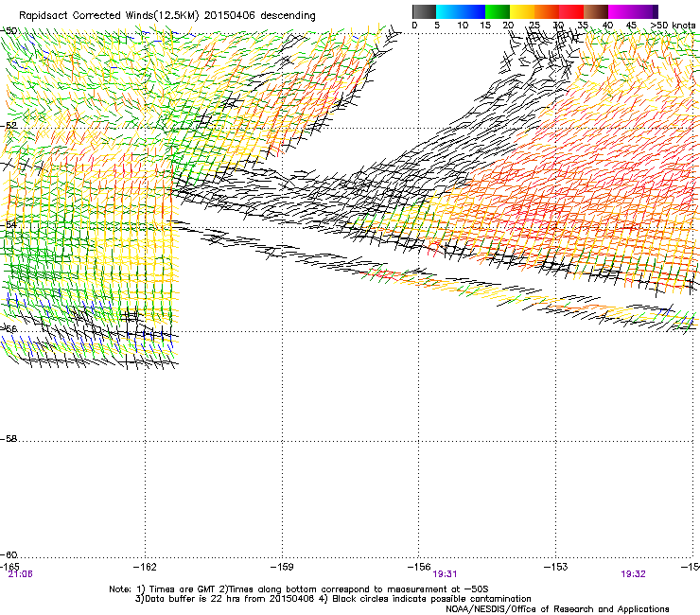The image size is (700, 615).
Task: Click the longitude label '-162'
Action: pos(145,567)
